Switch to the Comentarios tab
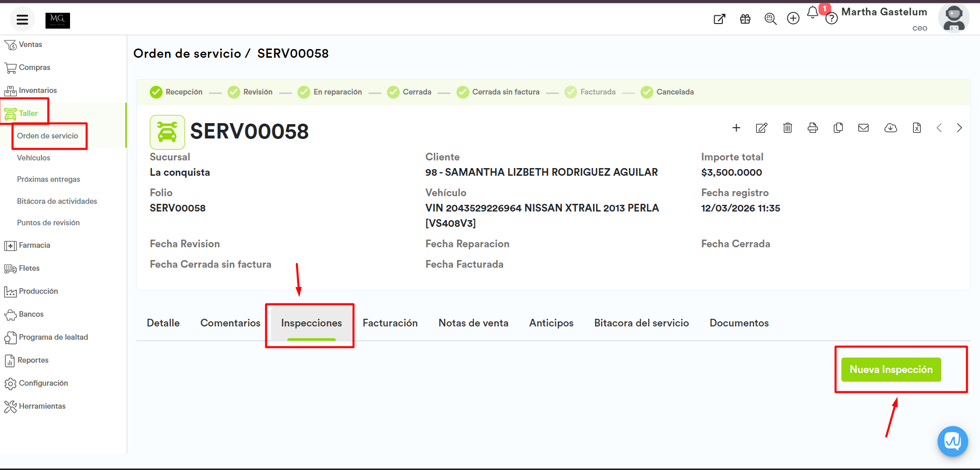Viewport: 980px width, 470px height. [231, 323]
